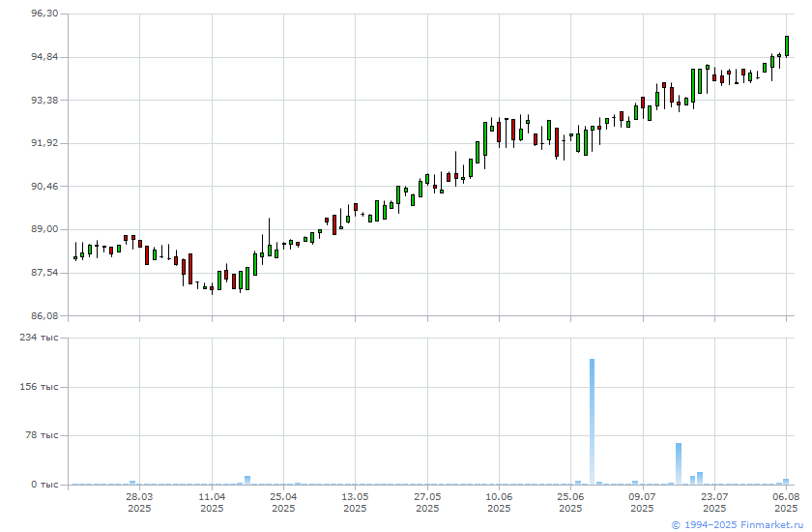
Task: Click the 0 тыс volume axis label
Action: click(44, 485)
